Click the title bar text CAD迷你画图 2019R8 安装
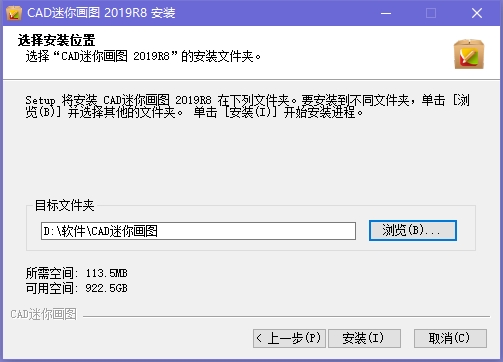Screen dimensions: 503x362 101,13
